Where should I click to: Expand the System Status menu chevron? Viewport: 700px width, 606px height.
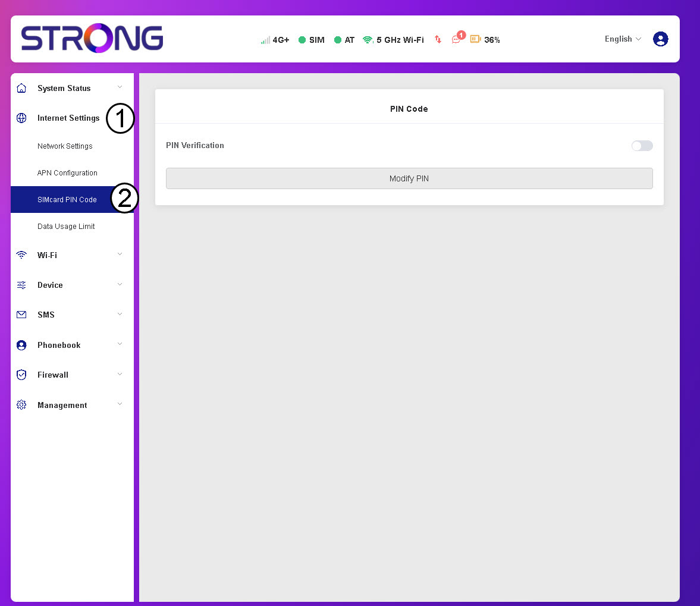tap(120, 87)
